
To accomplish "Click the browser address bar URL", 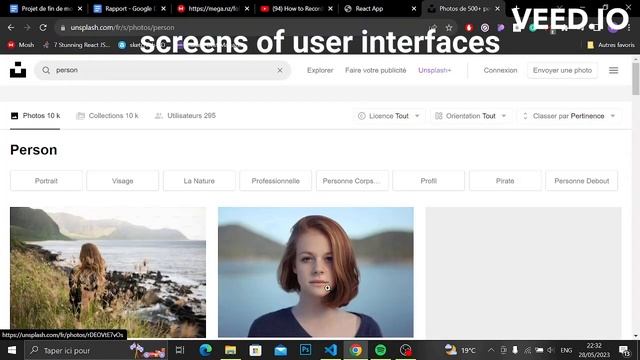I will click(x=122, y=27).
